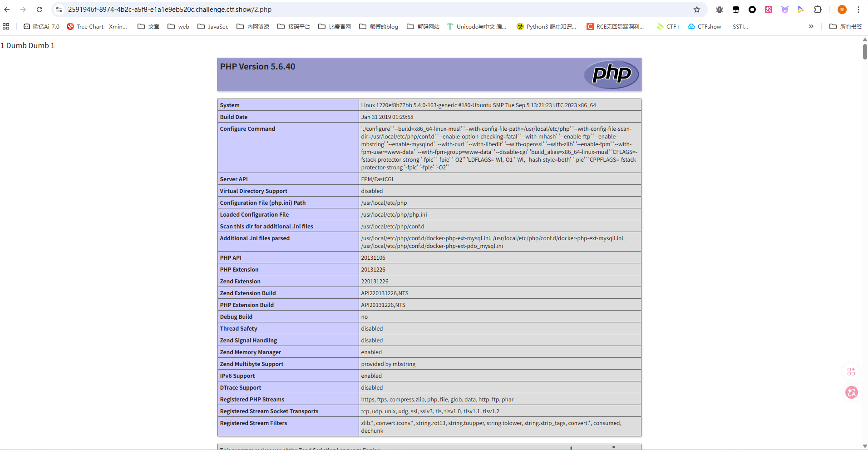The image size is (868, 450).
Task: Open the apps grid shortcut
Action: point(6,26)
